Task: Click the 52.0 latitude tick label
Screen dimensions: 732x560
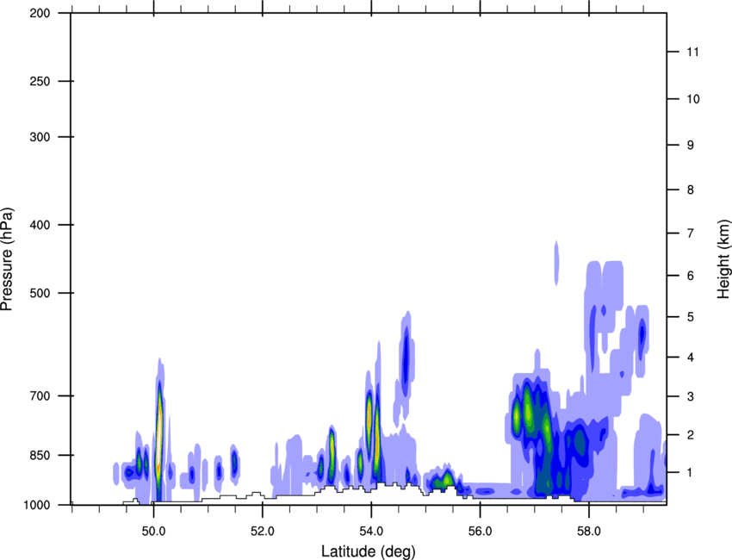Action: tap(263, 531)
